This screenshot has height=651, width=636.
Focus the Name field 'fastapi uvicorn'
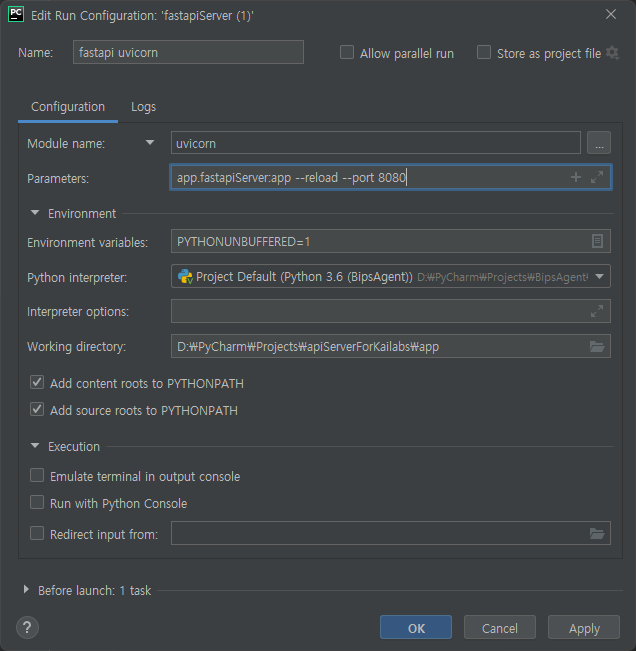click(188, 52)
